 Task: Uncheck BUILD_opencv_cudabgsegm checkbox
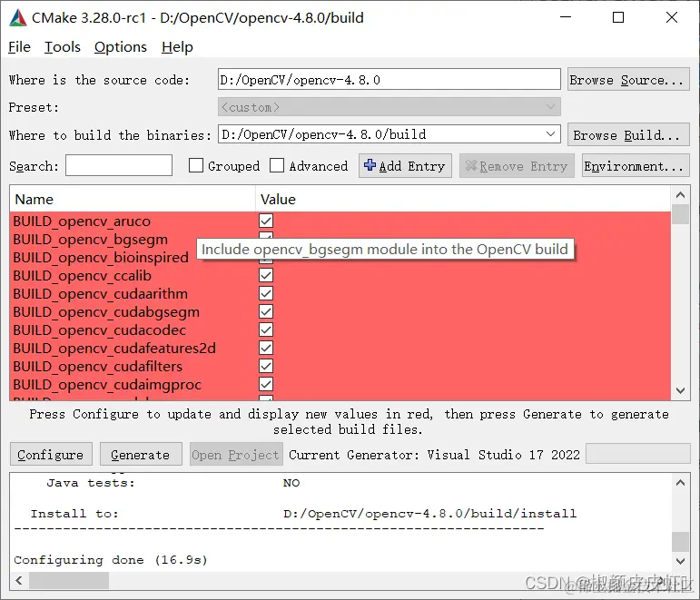(x=266, y=311)
